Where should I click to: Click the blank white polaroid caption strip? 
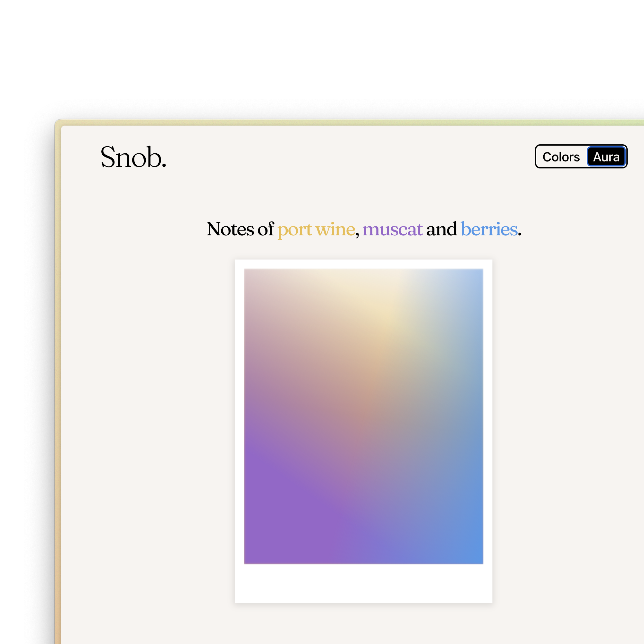[x=363, y=583]
